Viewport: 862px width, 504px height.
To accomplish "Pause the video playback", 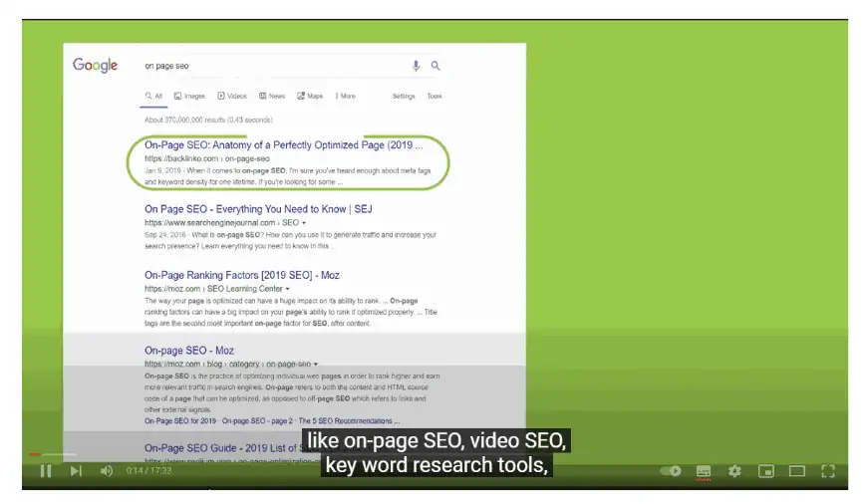I will 45,471.
